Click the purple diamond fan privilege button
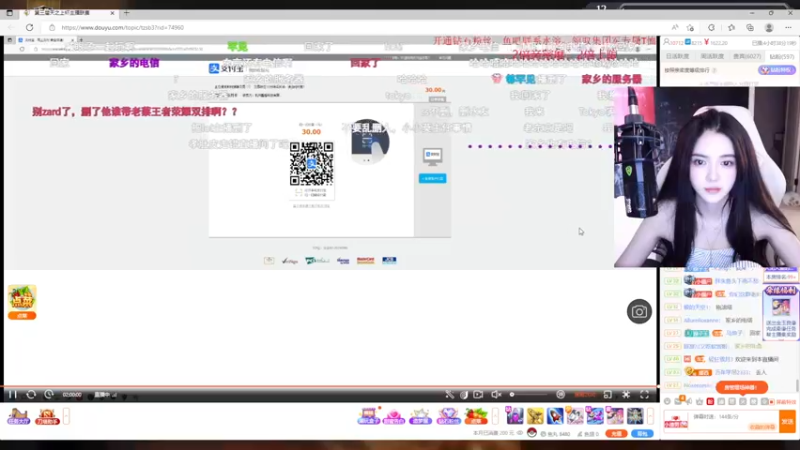 coord(777,70)
